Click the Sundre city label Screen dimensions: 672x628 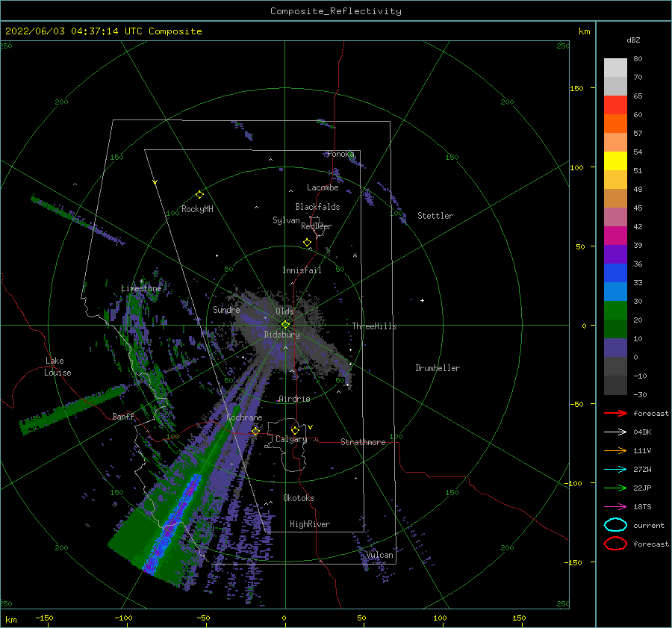pyautogui.click(x=226, y=309)
